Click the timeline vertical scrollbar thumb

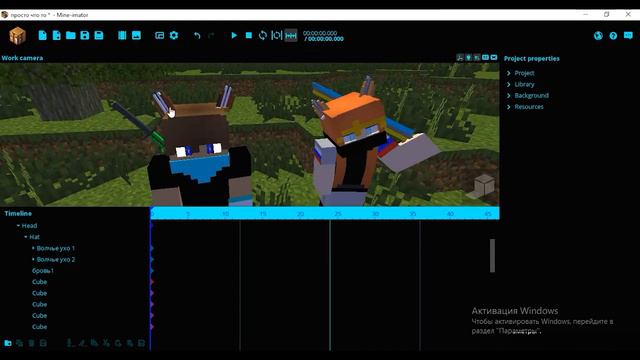[492, 256]
